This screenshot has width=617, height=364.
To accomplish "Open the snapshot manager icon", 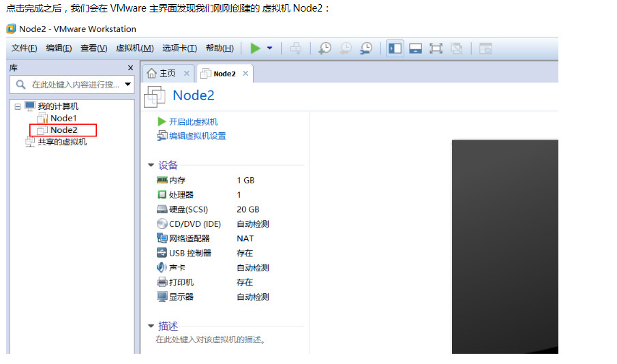I will coord(366,48).
